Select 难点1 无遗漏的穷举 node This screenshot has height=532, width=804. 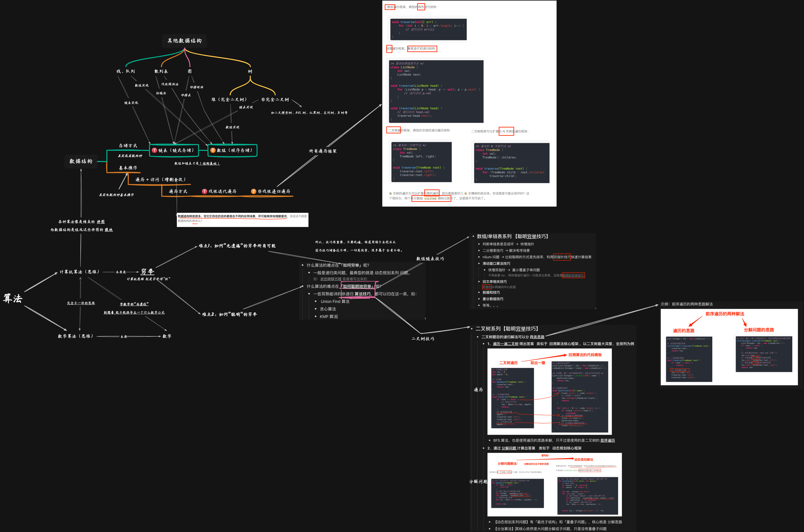tap(237, 246)
